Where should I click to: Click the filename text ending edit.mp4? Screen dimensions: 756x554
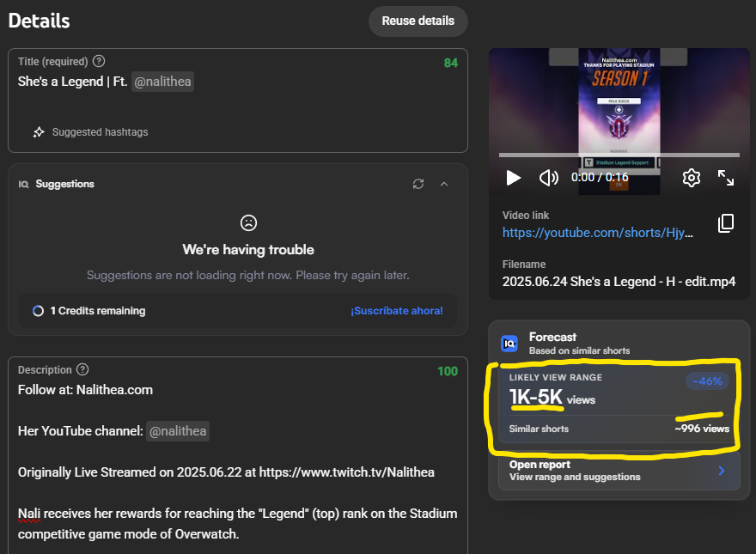pos(619,282)
